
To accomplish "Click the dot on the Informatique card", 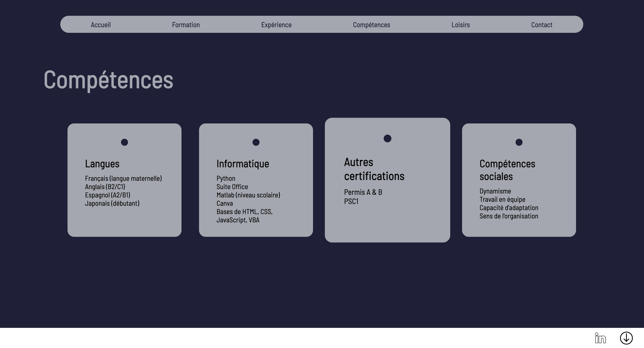I will [x=256, y=142].
